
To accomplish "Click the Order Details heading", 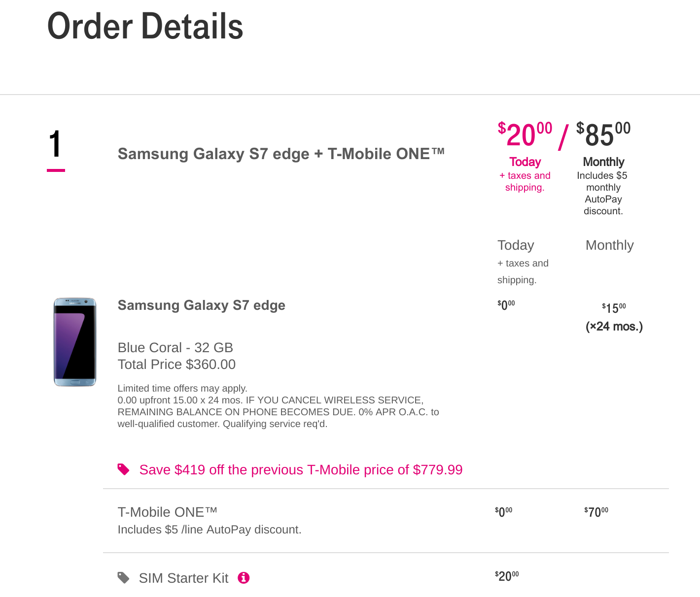I will (145, 27).
